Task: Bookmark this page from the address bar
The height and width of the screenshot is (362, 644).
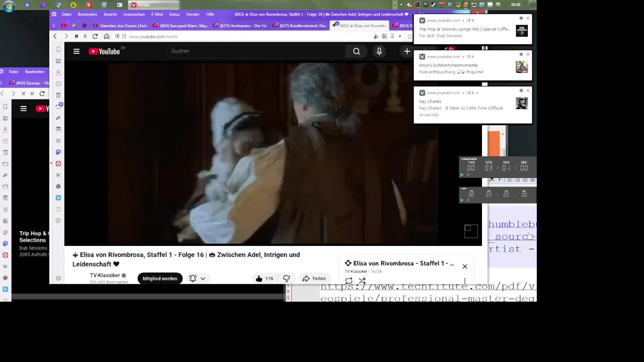Action: [392, 36]
